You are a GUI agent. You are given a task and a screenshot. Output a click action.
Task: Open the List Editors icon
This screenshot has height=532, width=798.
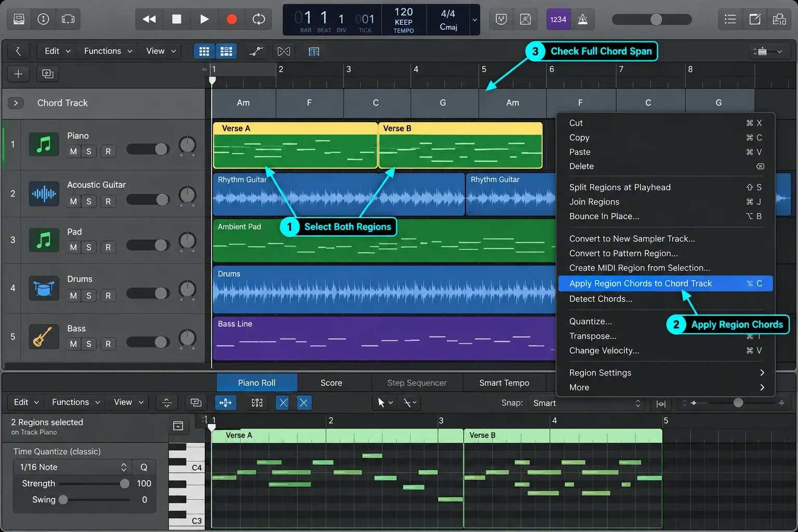(x=730, y=19)
